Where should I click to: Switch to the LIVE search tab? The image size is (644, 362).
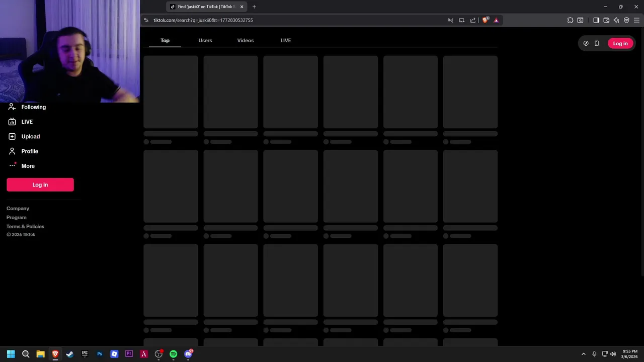[286, 40]
